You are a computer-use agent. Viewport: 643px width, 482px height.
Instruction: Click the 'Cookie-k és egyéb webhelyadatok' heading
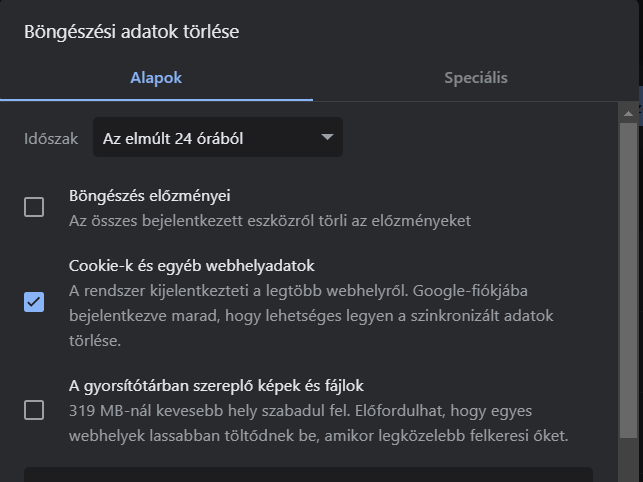[x=191, y=266]
